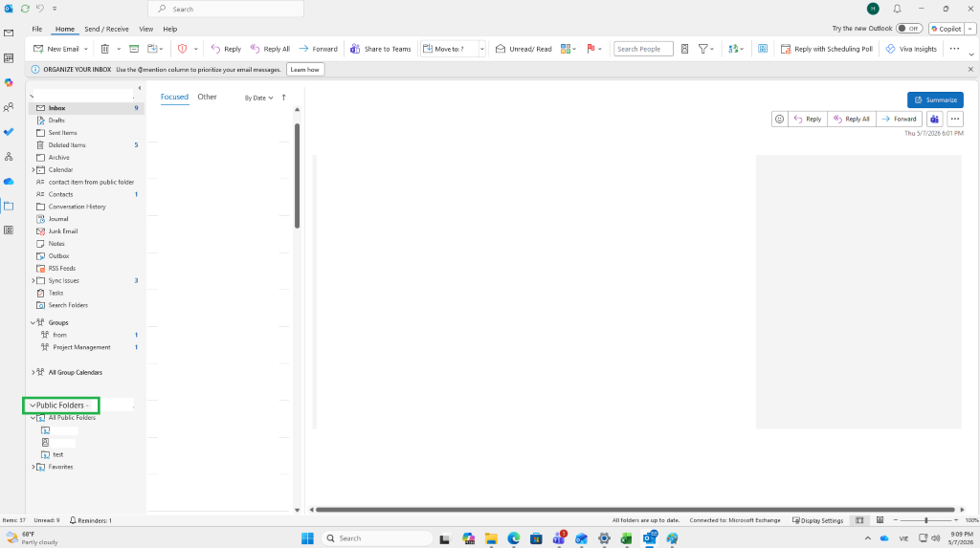Expand the Calendar folder
The width and height of the screenshot is (980, 548).
coord(33,170)
